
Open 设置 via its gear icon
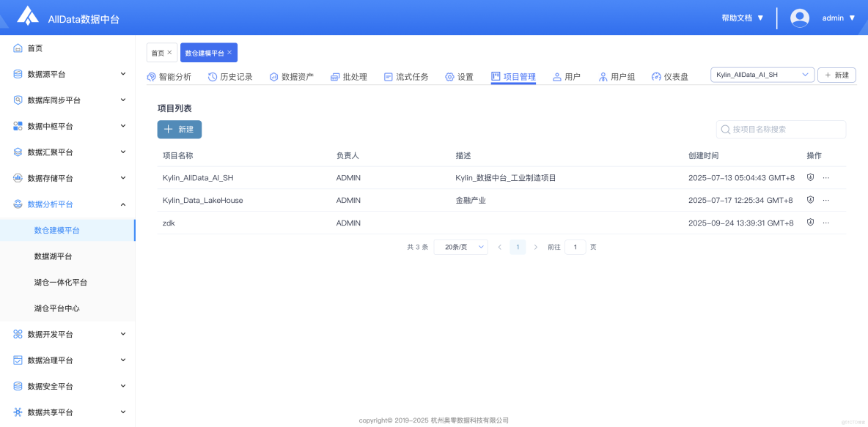[x=451, y=75]
